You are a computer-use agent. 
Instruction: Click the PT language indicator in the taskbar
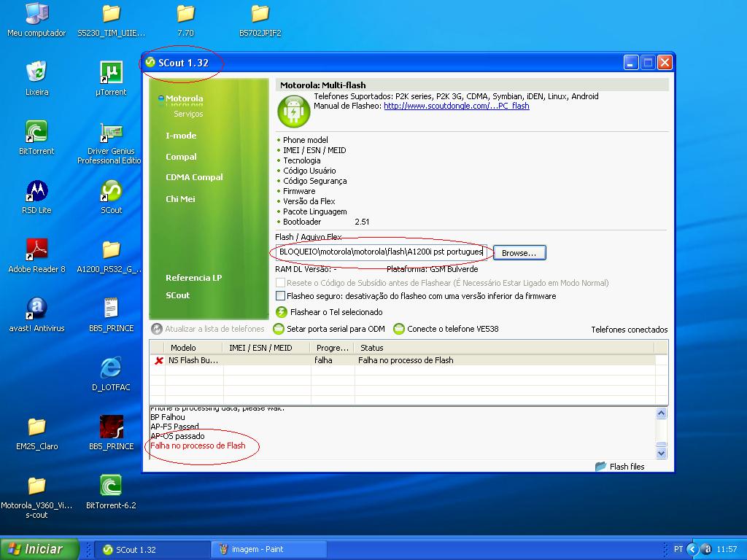[x=678, y=549]
